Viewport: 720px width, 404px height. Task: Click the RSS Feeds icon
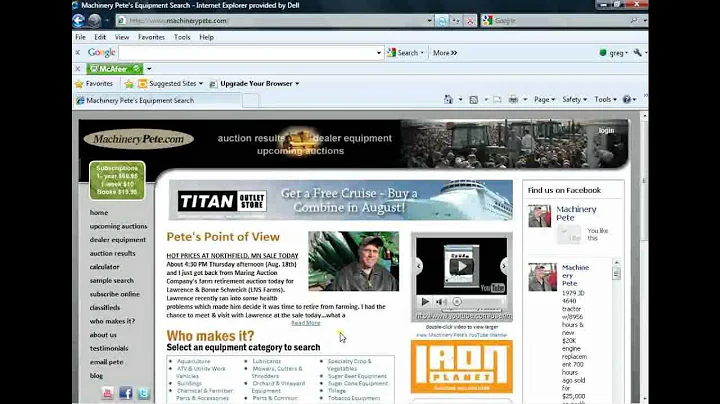[473, 100]
